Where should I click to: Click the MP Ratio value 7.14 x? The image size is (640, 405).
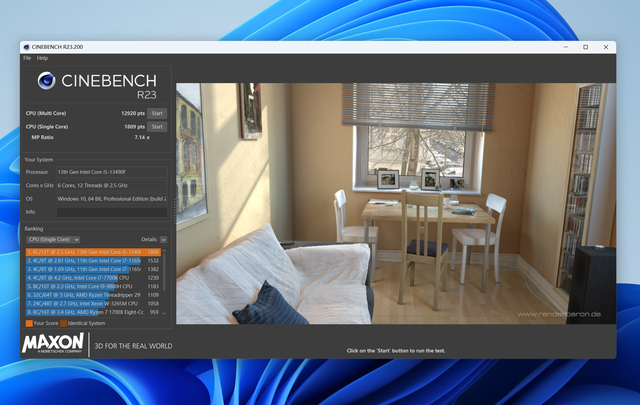click(142, 138)
